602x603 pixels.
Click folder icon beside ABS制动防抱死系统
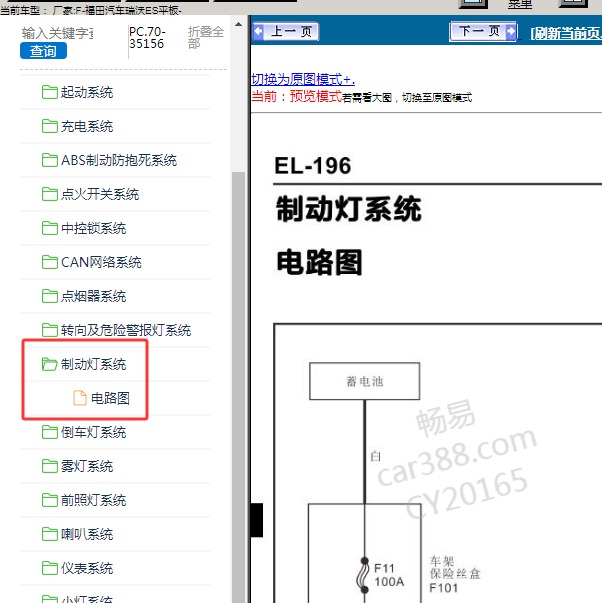click(x=50, y=160)
